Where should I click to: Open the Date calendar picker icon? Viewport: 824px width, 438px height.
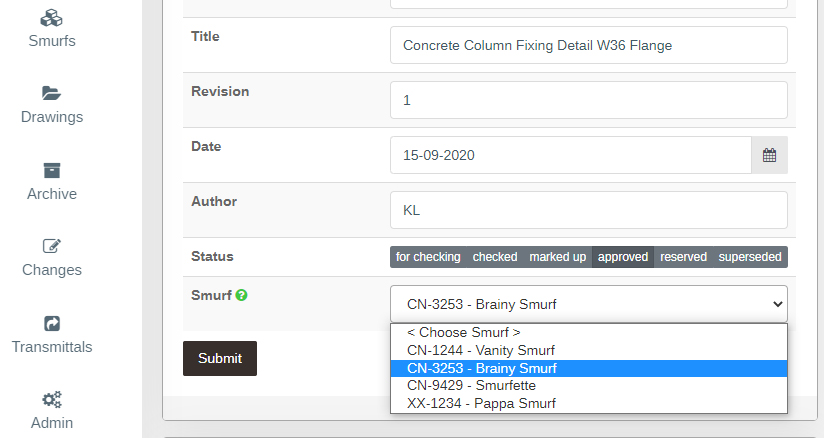769,155
